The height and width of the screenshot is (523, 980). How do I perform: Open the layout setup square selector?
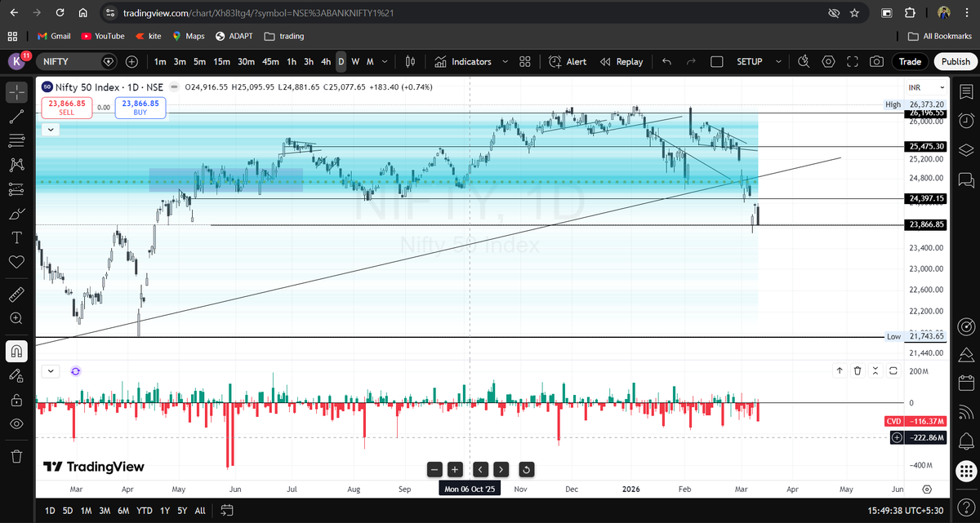pyautogui.click(x=717, y=61)
